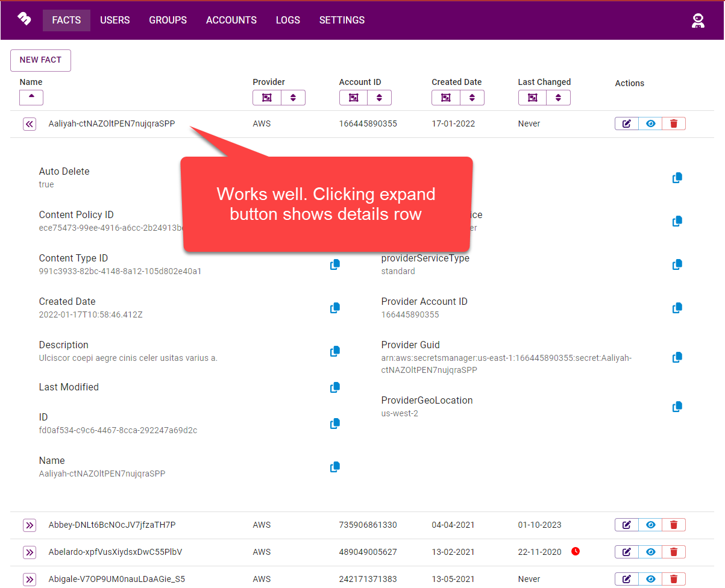This screenshot has width=725, height=588.
Task: Group the table by Account ID column
Action: click(x=353, y=98)
